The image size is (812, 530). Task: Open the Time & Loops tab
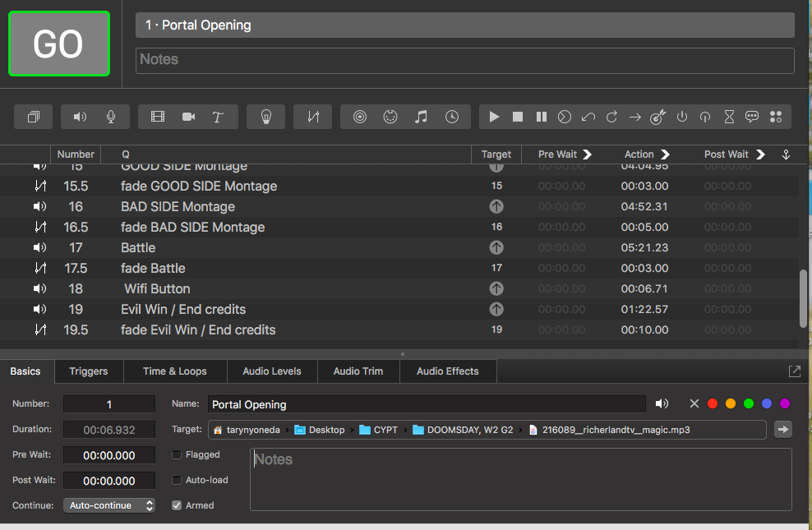pyautogui.click(x=175, y=371)
